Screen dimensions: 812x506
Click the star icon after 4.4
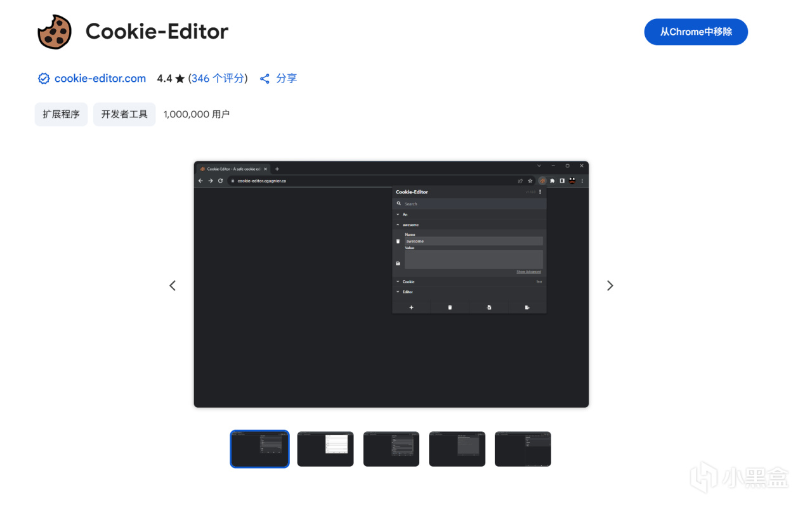pyautogui.click(x=180, y=79)
